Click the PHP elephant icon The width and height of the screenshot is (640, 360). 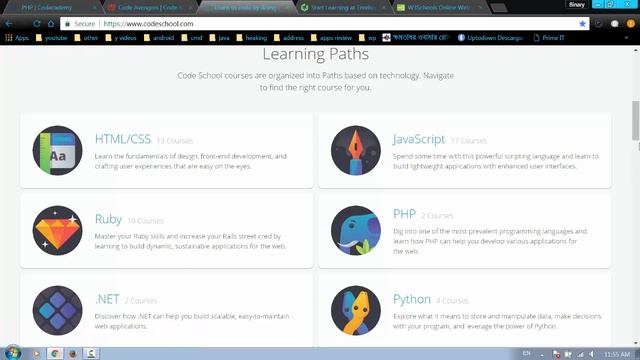[356, 231]
